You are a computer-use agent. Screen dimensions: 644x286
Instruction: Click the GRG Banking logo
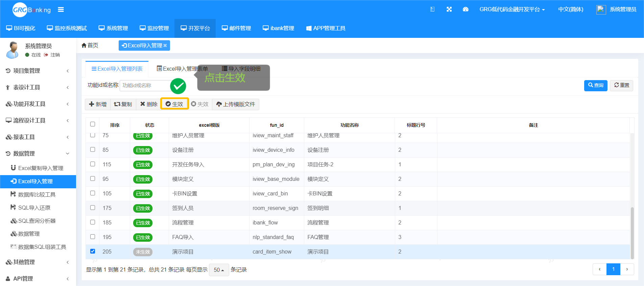pos(31,10)
